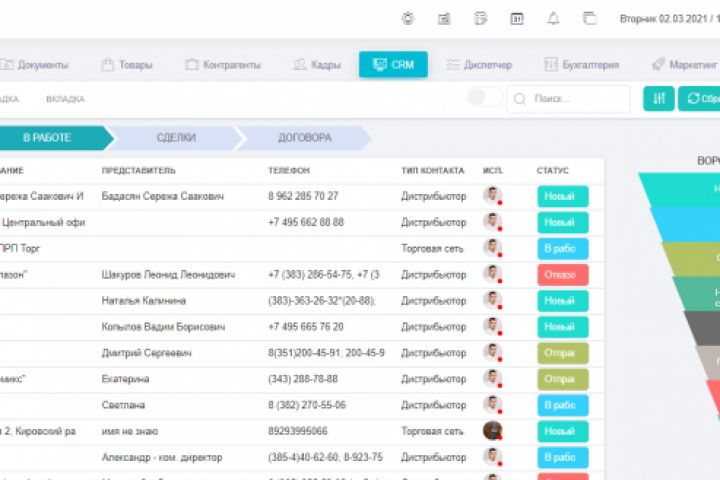Select representative Екатерина
720x480 pixels.
coord(125,379)
